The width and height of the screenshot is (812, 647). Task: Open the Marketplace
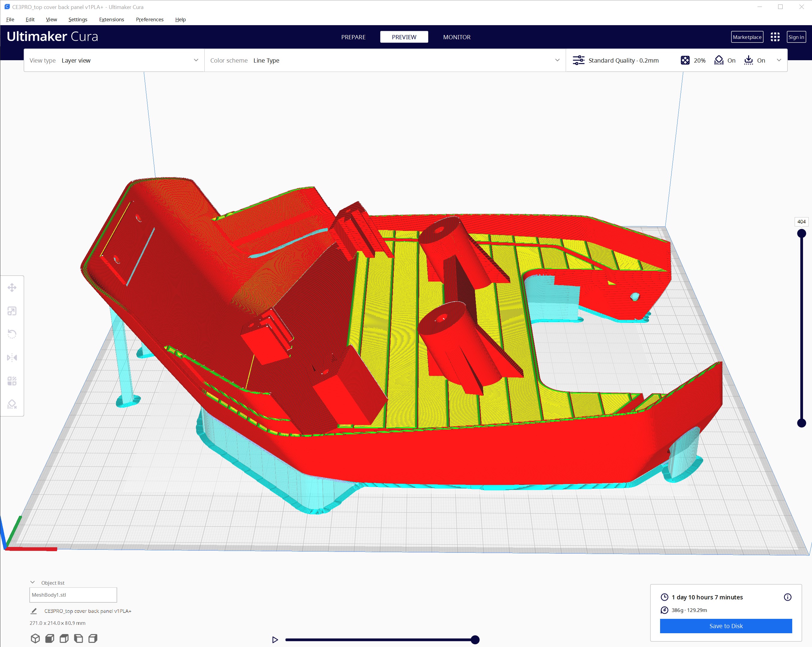coord(747,37)
